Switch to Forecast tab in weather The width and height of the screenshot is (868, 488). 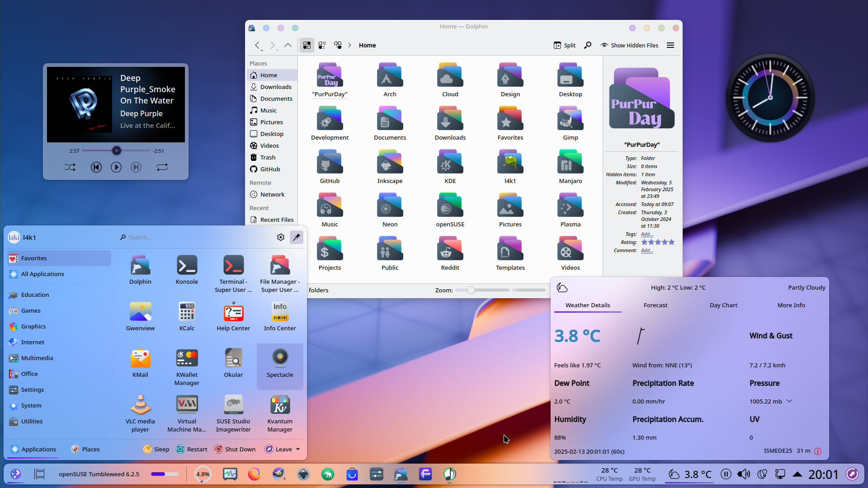coord(655,305)
